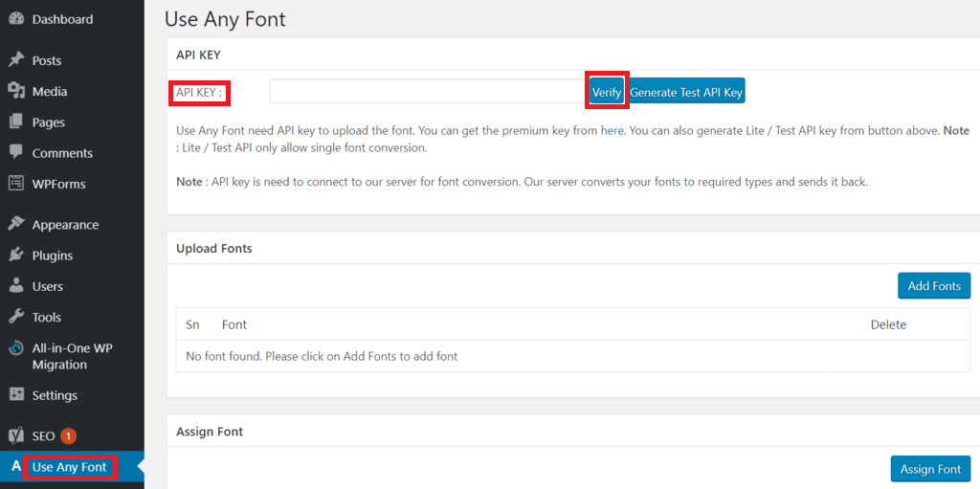The height and width of the screenshot is (489, 980).
Task: Click the Settings sliders icon
Action: 16,395
